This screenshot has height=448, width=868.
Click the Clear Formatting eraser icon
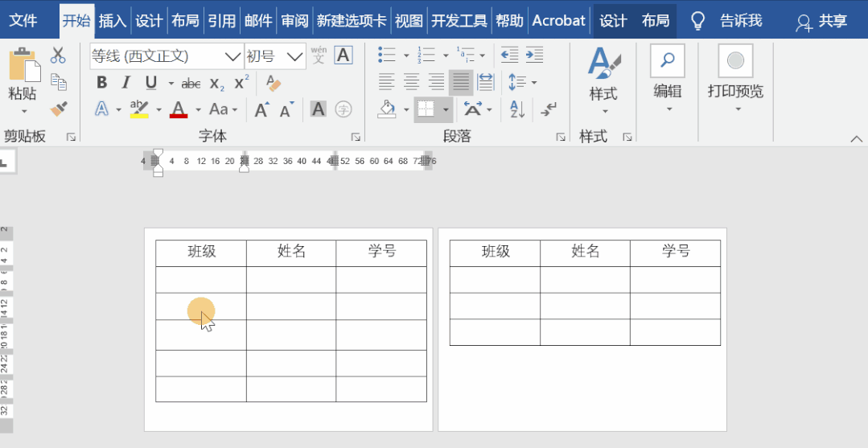pos(274,84)
